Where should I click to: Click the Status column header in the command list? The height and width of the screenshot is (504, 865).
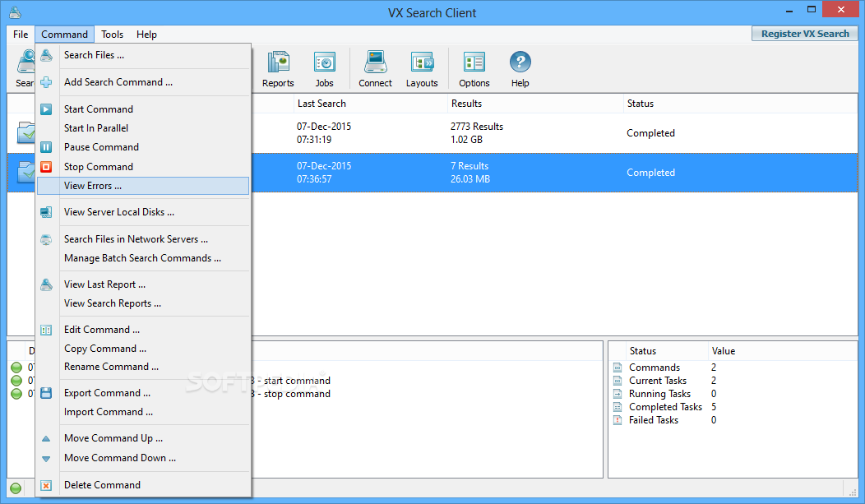pyautogui.click(x=740, y=104)
